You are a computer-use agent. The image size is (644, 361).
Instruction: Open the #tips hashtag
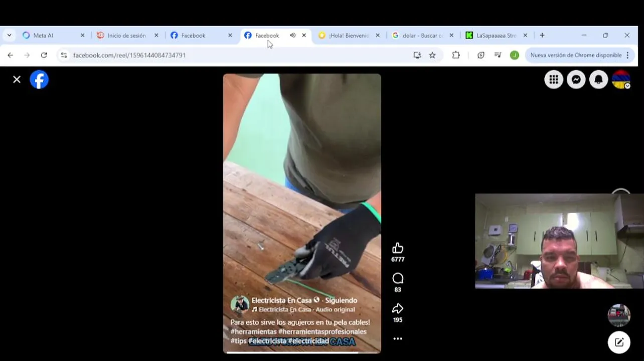(239, 341)
